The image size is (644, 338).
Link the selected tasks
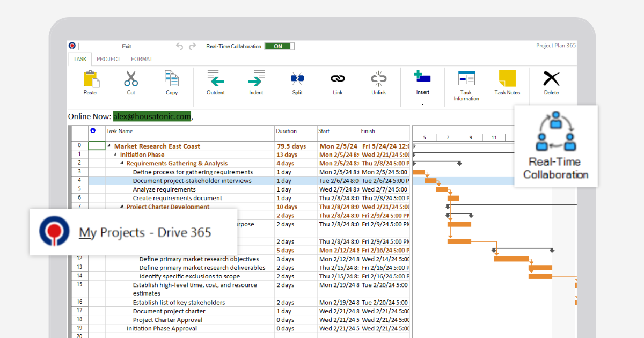click(x=338, y=82)
